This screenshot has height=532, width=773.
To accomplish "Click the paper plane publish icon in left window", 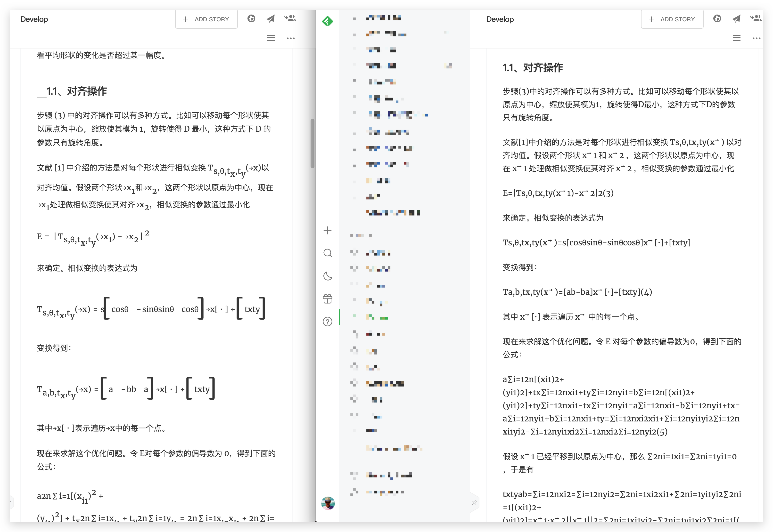I will 271,19.
